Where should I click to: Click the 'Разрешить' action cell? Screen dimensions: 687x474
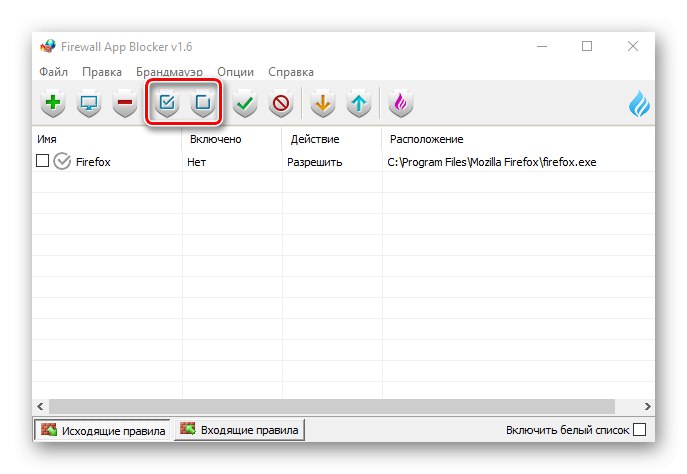[315, 162]
